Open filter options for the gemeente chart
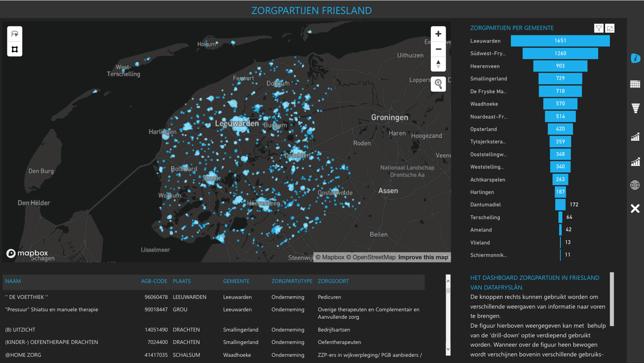The height and width of the screenshot is (363, 644). click(599, 28)
